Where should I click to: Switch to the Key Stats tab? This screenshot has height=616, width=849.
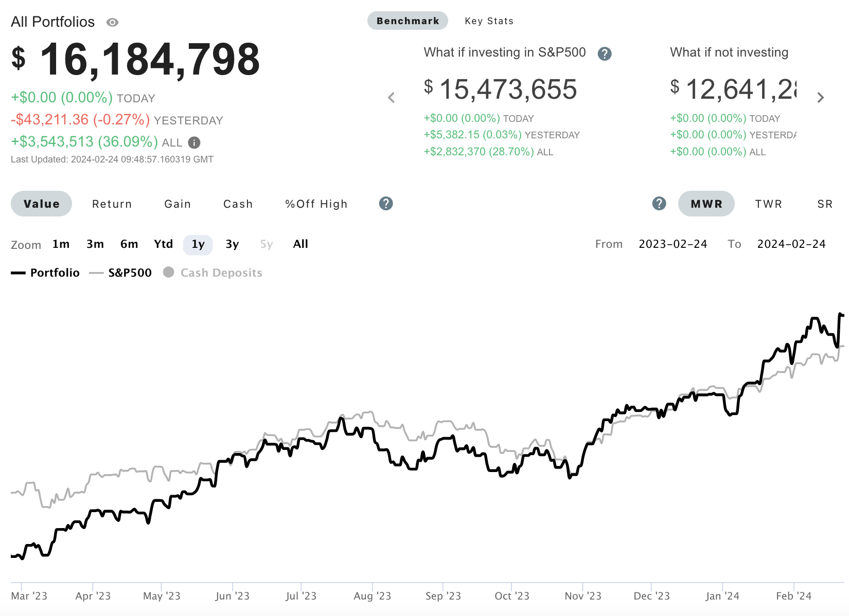[x=489, y=21]
